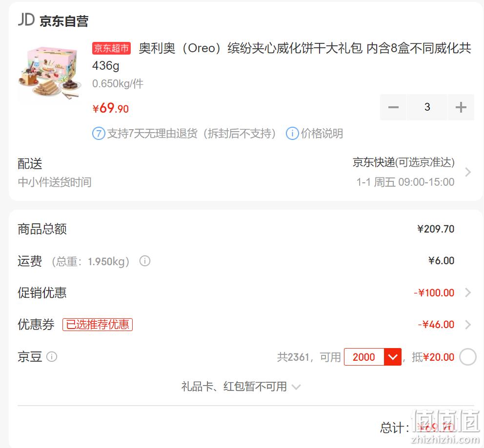This screenshot has height=448, width=484.
Task: Click the 京东超市 red tag
Action: pyautogui.click(x=111, y=48)
